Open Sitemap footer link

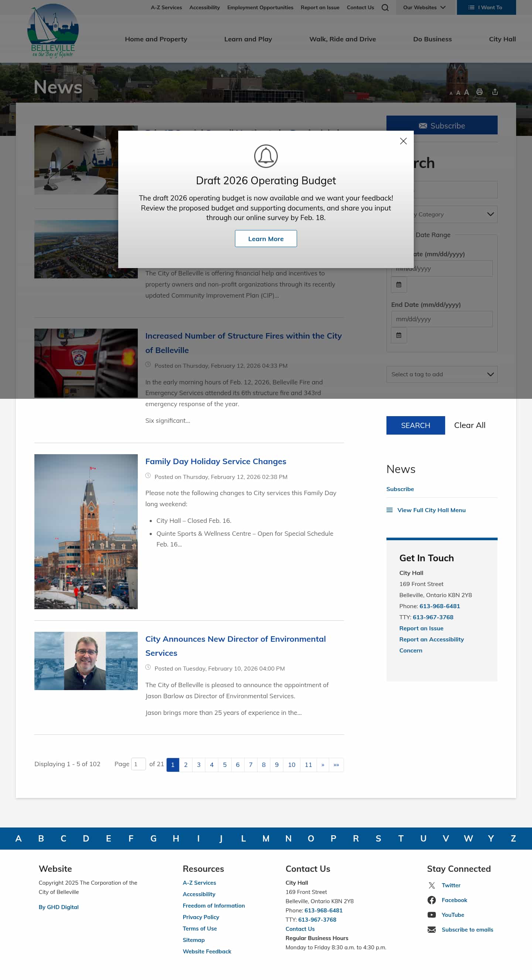194,940
